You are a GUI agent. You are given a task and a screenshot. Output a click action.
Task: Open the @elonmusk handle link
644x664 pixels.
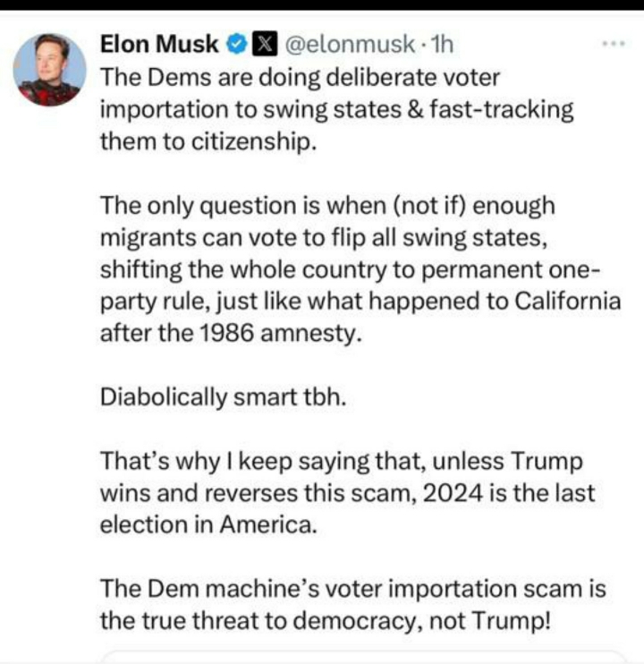(349, 43)
